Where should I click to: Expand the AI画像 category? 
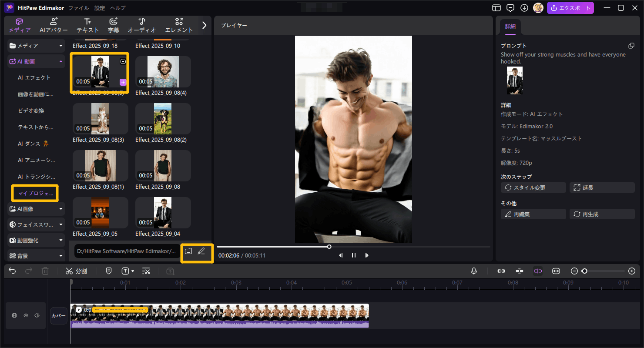tap(37, 209)
